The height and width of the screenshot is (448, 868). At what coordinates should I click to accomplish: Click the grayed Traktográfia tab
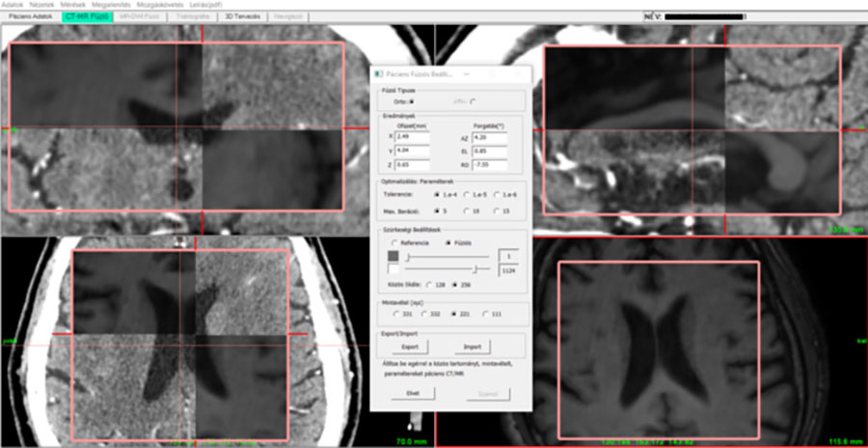[x=193, y=16]
